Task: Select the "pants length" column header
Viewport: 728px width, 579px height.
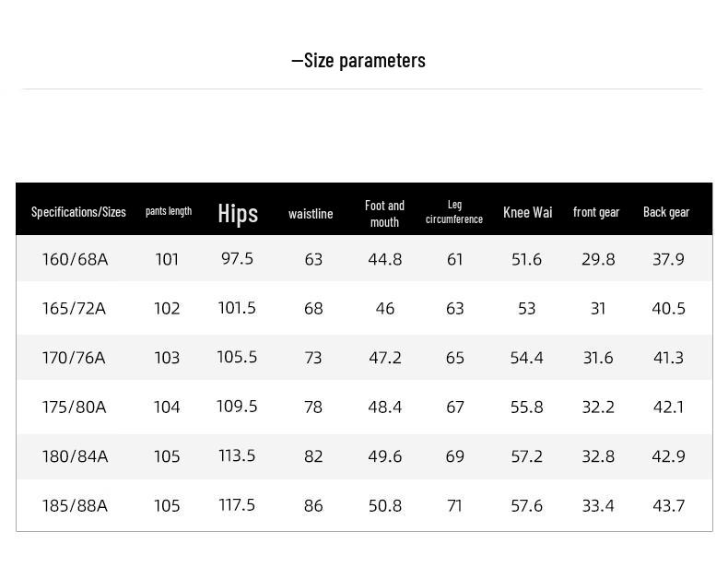Action: (x=169, y=211)
